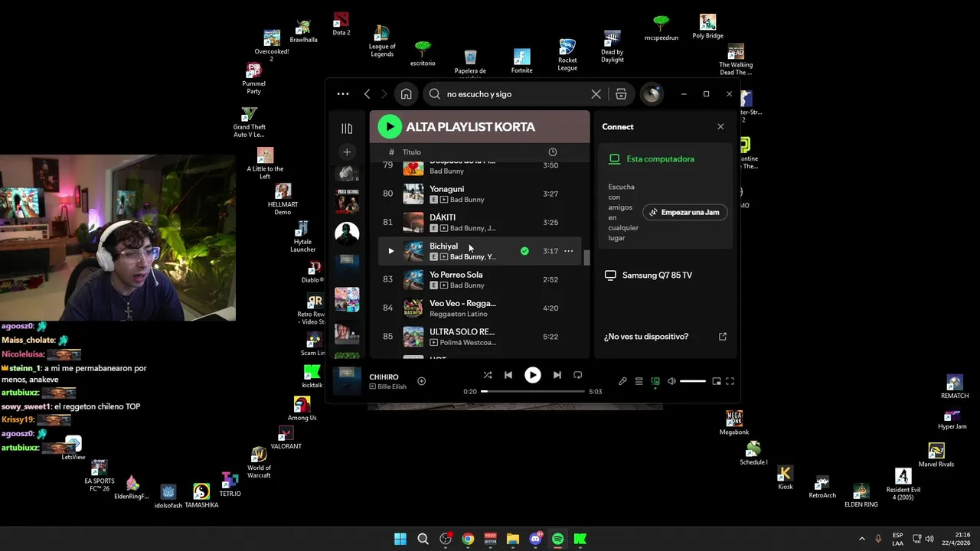This screenshot has height=551, width=980.
Task: Clear the search text with the X
Action: click(596, 94)
